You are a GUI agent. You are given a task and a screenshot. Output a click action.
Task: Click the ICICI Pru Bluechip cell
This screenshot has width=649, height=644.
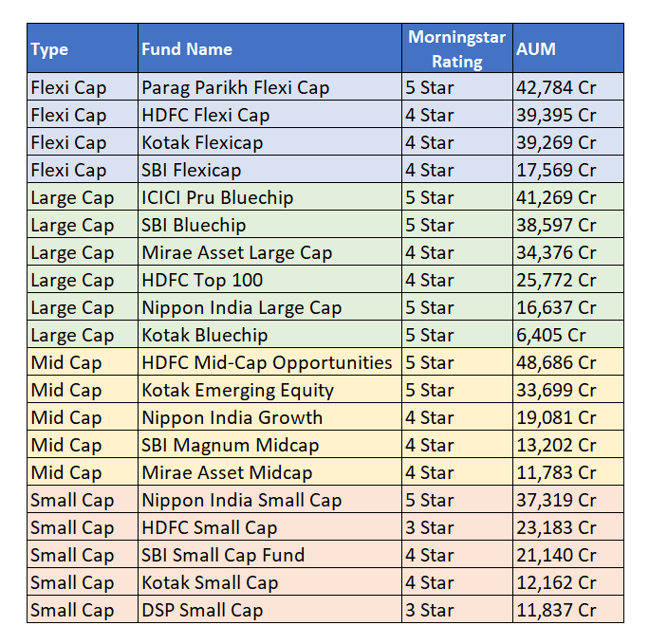pos(217,197)
